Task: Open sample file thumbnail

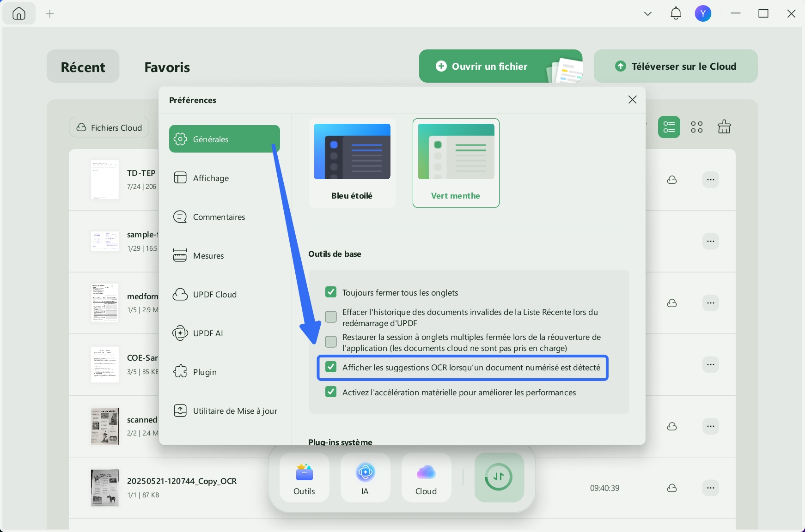Action: pyautogui.click(x=105, y=241)
